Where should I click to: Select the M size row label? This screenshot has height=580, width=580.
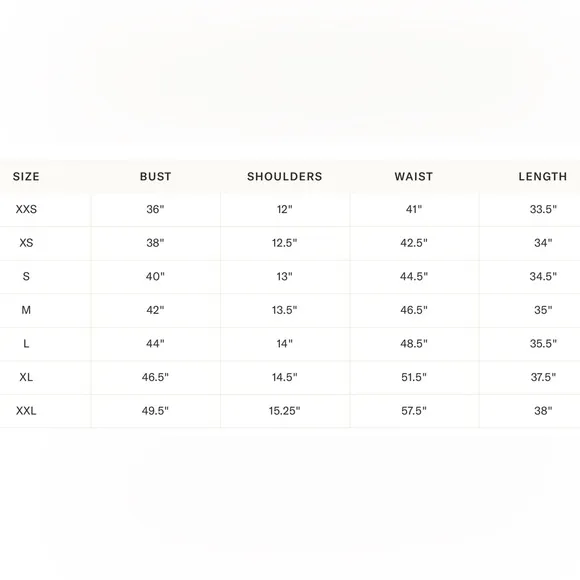tap(26, 310)
